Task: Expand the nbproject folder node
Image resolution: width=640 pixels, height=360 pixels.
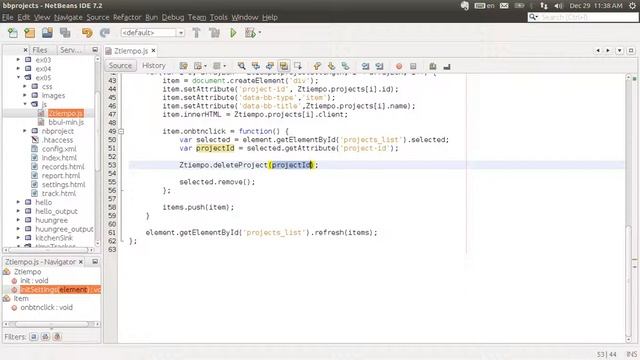Action: 24,131
